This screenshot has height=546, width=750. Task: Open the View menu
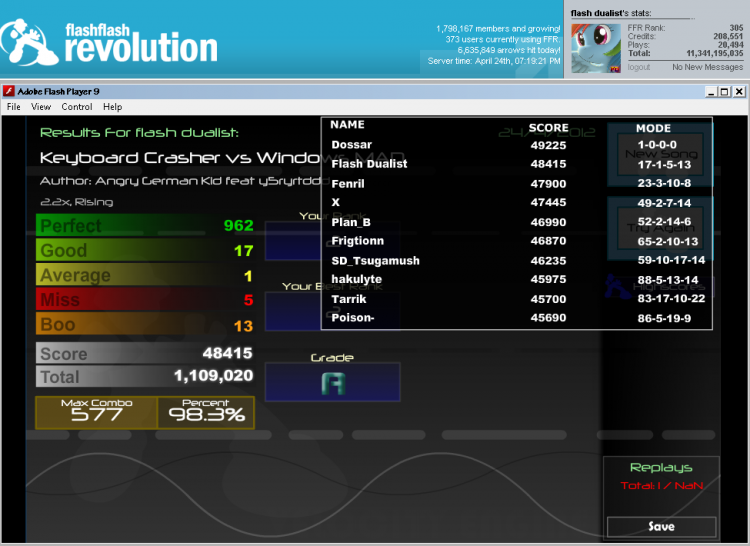[x=41, y=107]
